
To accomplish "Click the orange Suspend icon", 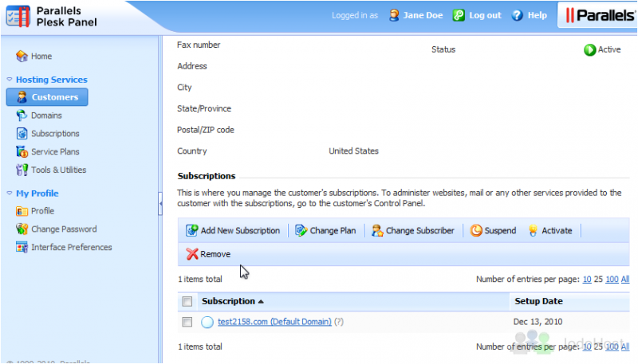I will point(475,230).
